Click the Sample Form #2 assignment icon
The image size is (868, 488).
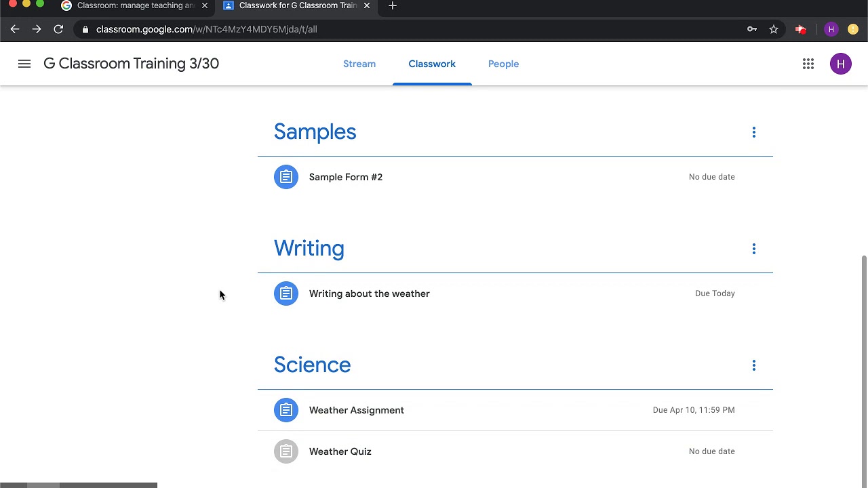tap(286, 177)
